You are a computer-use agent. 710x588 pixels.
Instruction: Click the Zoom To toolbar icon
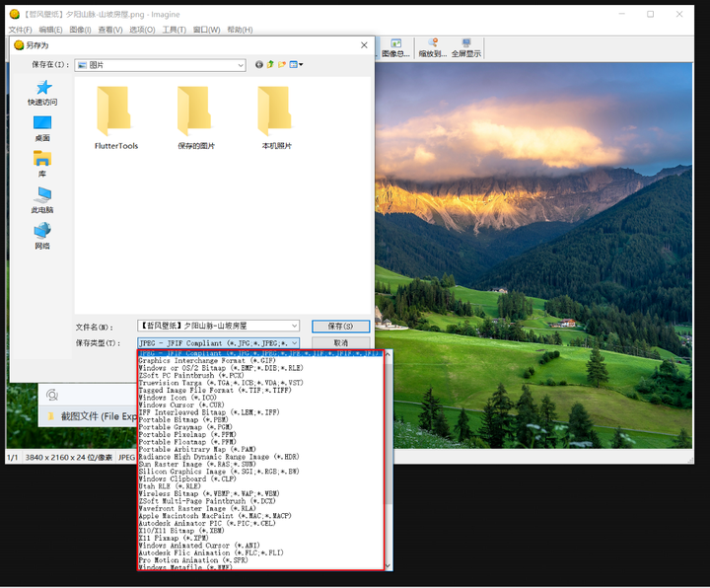tap(433, 48)
